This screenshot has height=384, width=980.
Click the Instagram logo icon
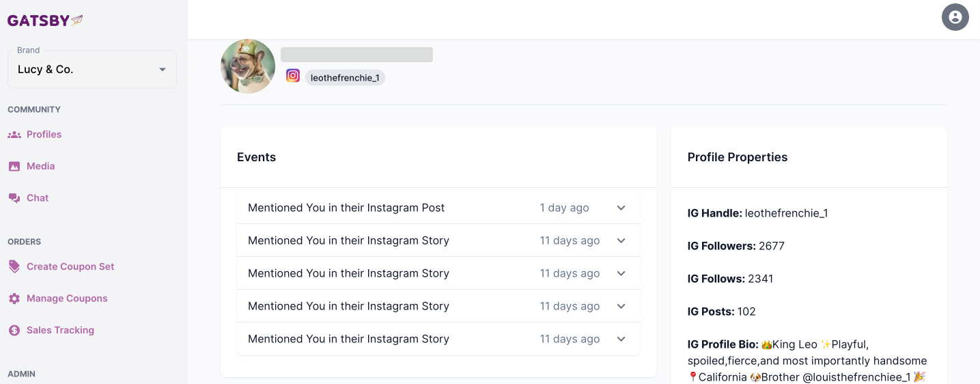coord(293,76)
